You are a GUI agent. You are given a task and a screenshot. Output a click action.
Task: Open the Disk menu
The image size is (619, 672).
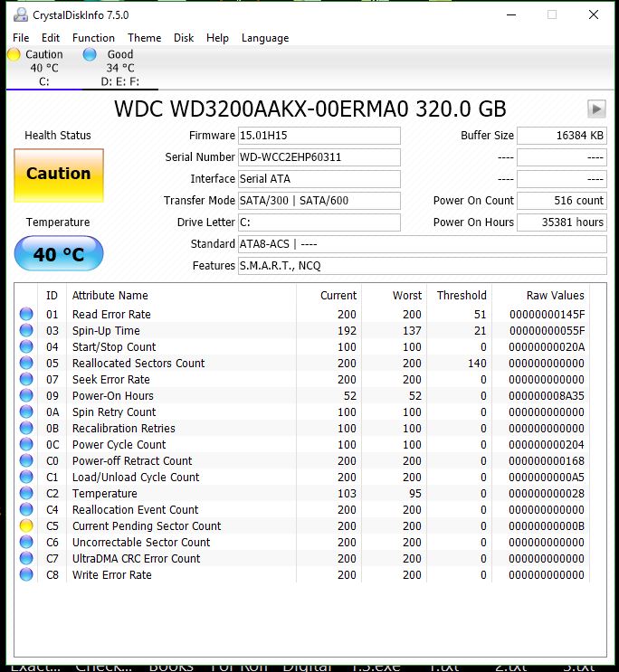click(184, 38)
